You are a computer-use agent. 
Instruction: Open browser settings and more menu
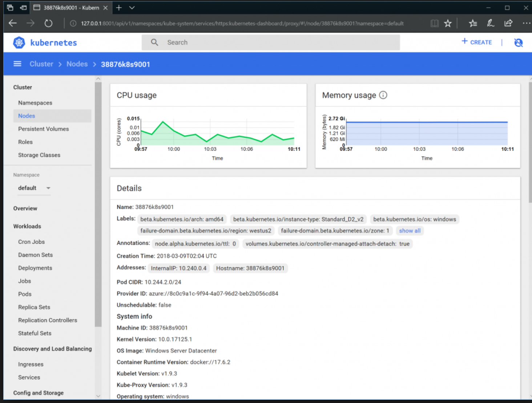(526, 24)
